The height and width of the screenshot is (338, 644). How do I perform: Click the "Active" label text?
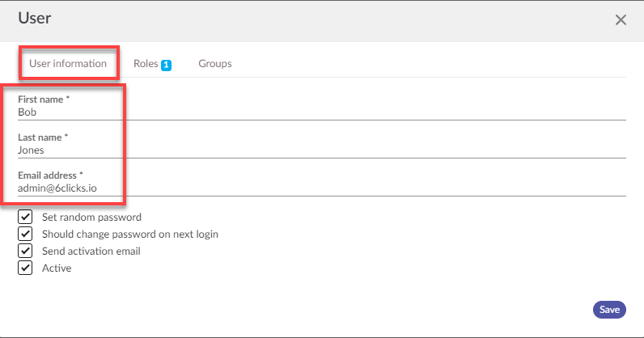point(57,268)
